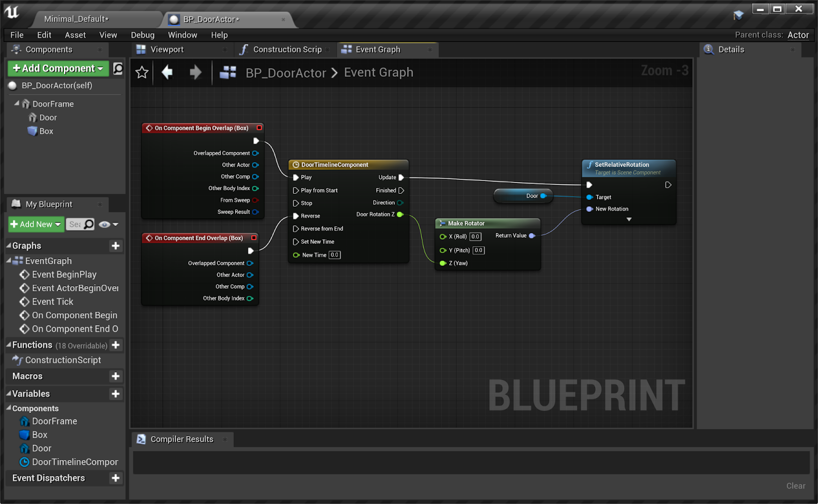Expand the Add Component dropdown
Viewport: 818px width, 504px height.
pos(100,68)
